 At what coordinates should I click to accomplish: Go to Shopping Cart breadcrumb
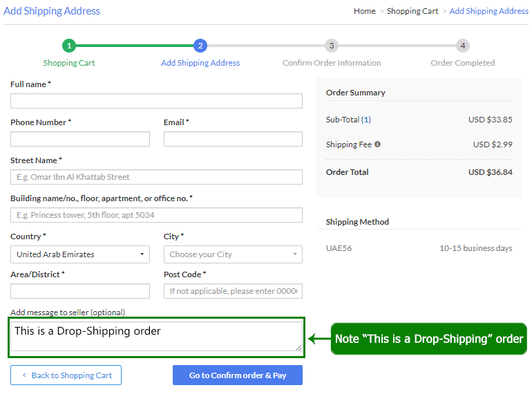pos(412,11)
